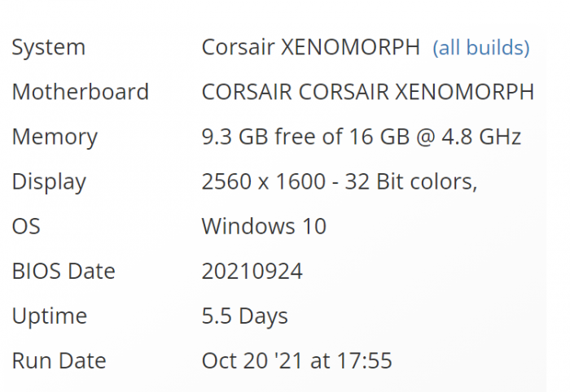Click the "System" row label

click(x=49, y=47)
